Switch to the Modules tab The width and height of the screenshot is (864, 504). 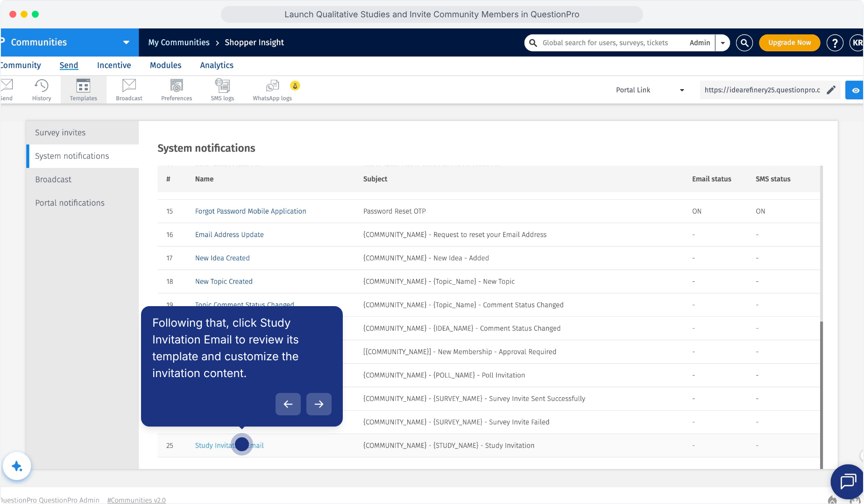click(x=165, y=65)
